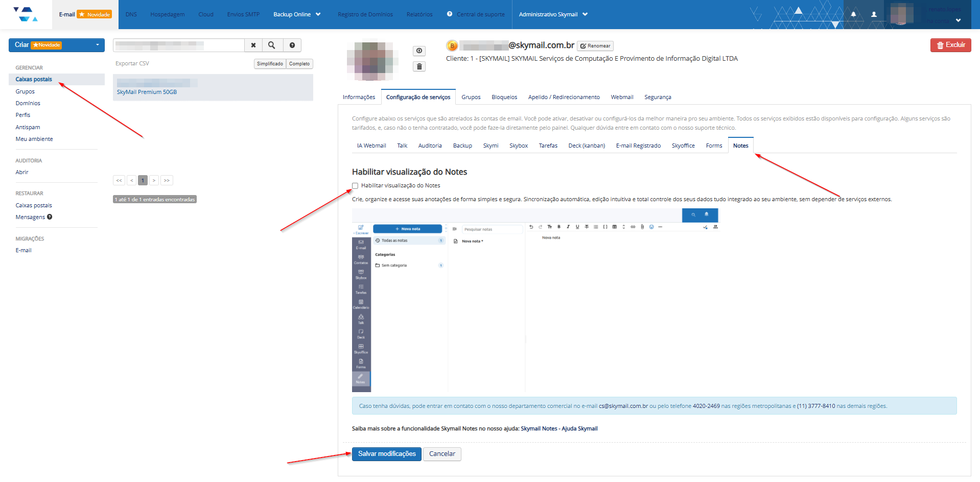Click Salvar modificações button
This screenshot has height=482, width=980.
(x=386, y=454)
